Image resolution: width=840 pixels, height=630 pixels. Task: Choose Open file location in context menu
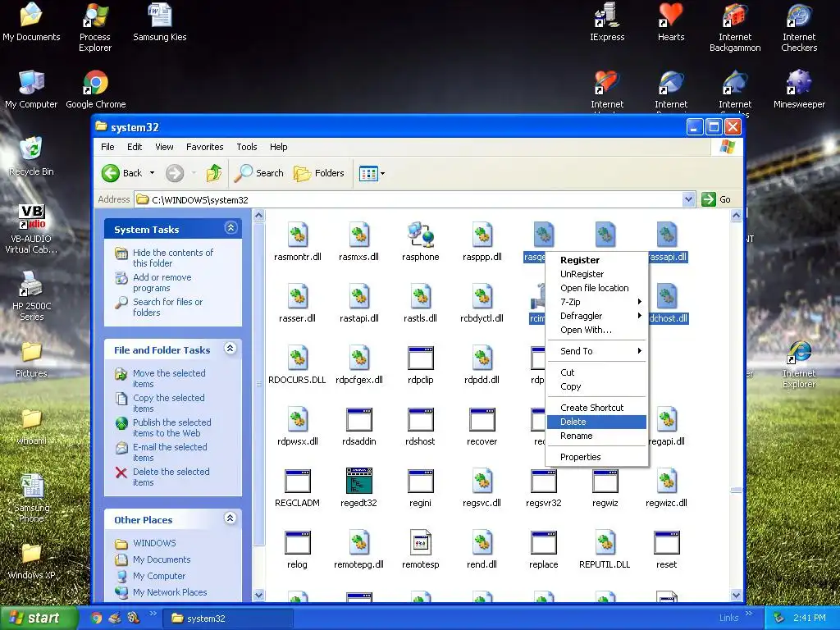pos(596,288)
